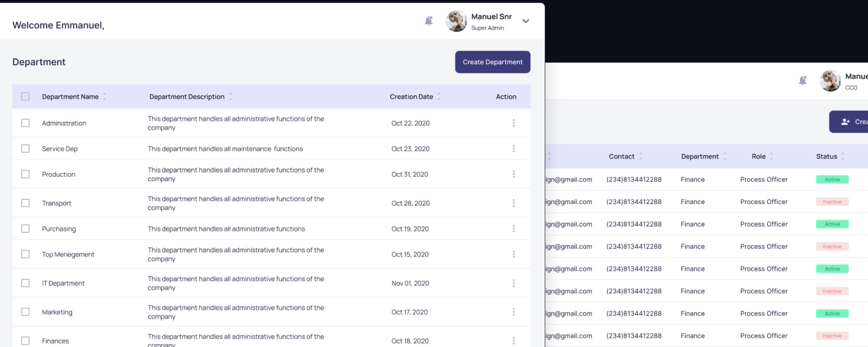
Task: Click the first green Active status badge
Action: point(832,179)
